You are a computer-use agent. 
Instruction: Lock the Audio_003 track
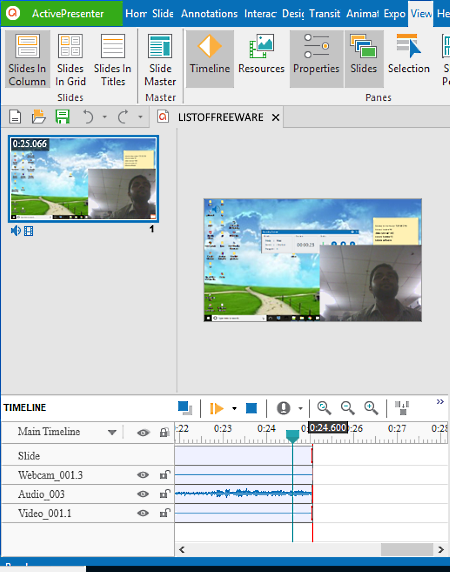click(x=165, y=494)
